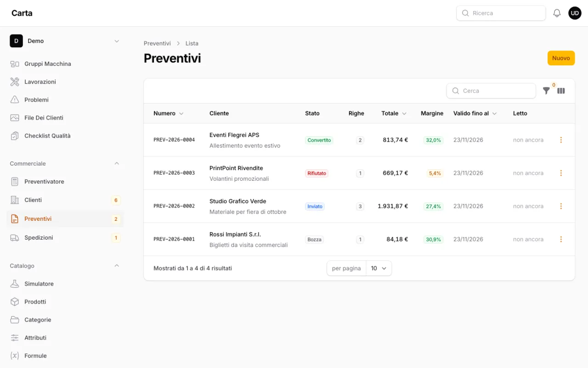Toggle table columns visibility menu
The image size is (588, 368).
[x=561, y=91]
